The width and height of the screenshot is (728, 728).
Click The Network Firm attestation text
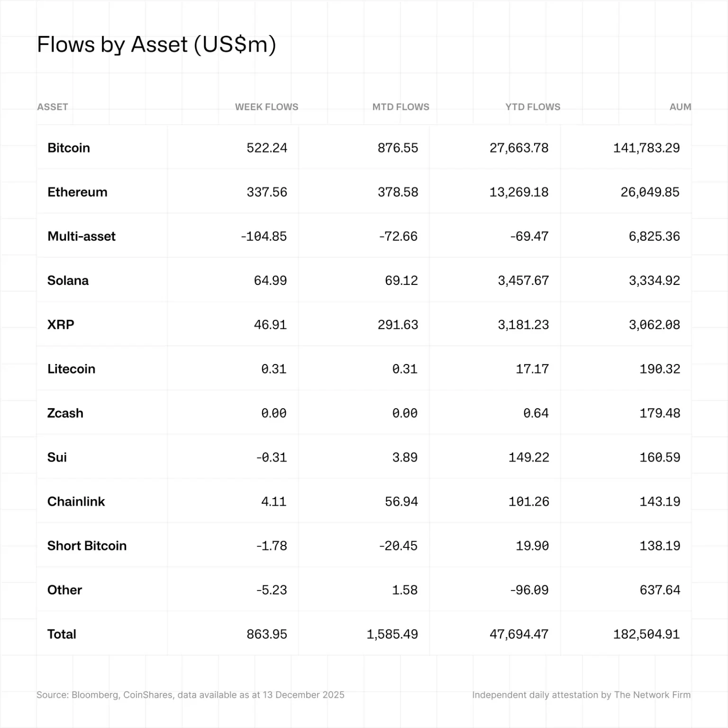coord(581,695)
